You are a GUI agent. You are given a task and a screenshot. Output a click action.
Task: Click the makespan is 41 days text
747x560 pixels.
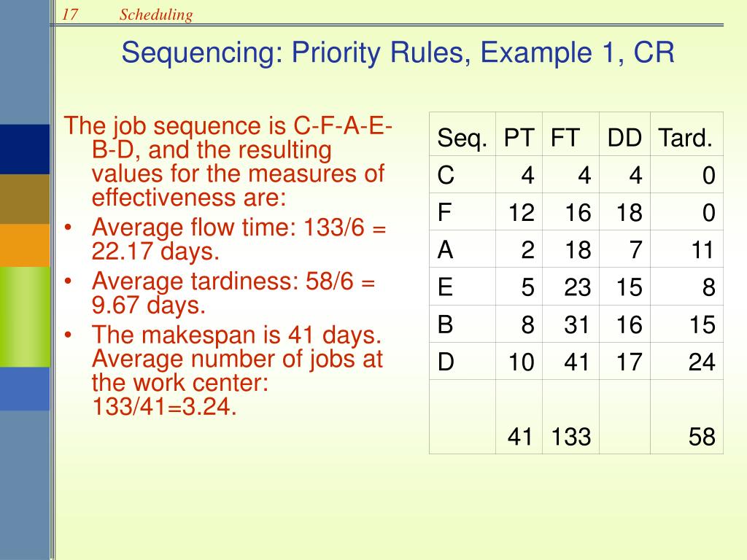[x=237, y=336]
